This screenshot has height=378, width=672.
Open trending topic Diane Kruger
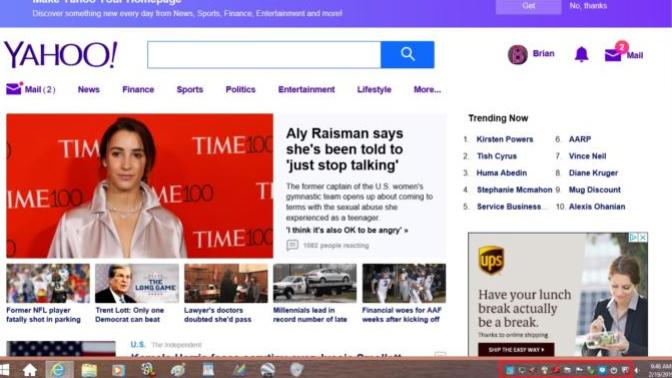[x=593, y=173]
